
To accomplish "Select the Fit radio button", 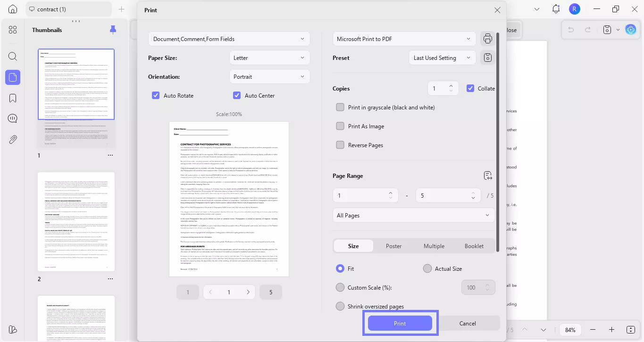I will coord(340,268).
